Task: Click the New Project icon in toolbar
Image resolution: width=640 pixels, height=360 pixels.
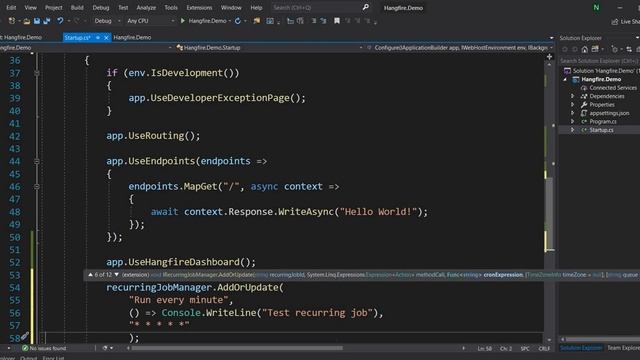Action: 11,21
